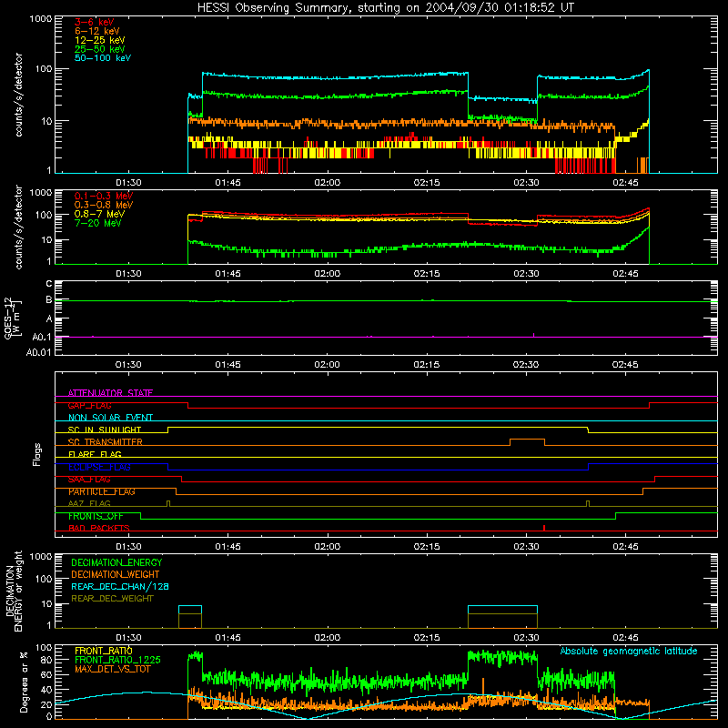Click the Absolute geomagnetic latitude label
The width and height of the screenshot is (728, 728).
pos(629,651)
